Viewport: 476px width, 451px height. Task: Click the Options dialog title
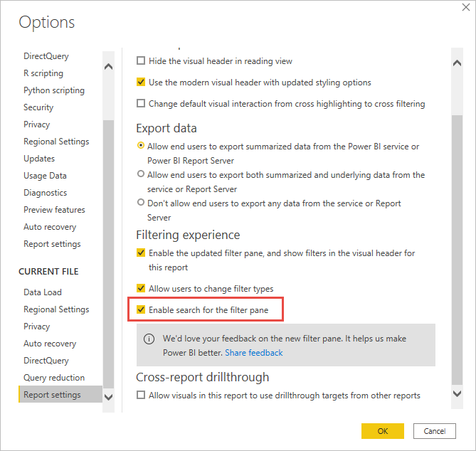pos(47,22)
